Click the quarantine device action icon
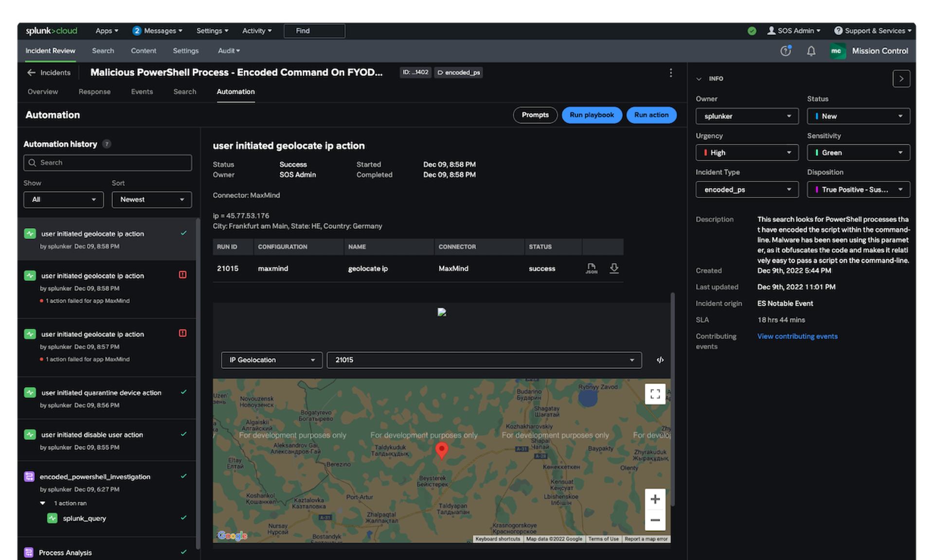Viewport: 934px width, 560px height. pyautogui.click(x=30, y=392)
